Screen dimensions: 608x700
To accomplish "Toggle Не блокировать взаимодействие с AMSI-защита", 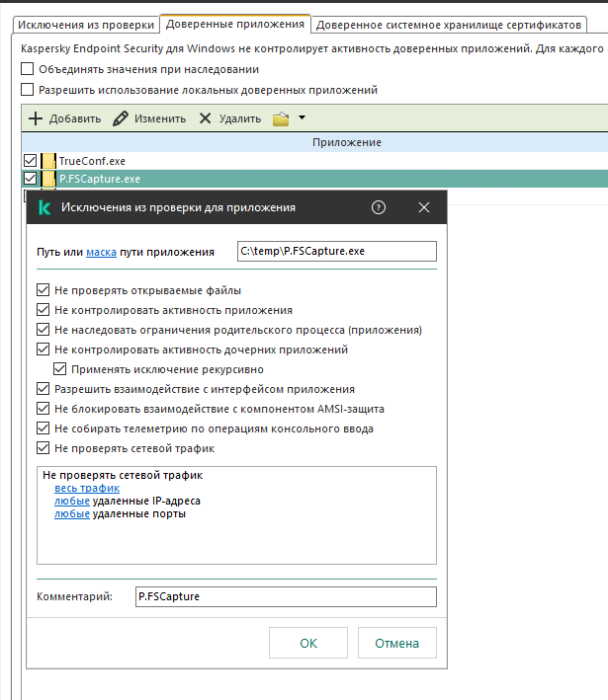I will pyautogui.click(x=43, y=408).
